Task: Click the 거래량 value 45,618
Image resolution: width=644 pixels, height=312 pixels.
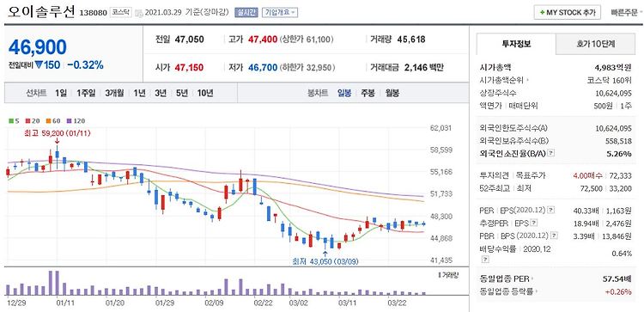Action: tap(411, 40)
